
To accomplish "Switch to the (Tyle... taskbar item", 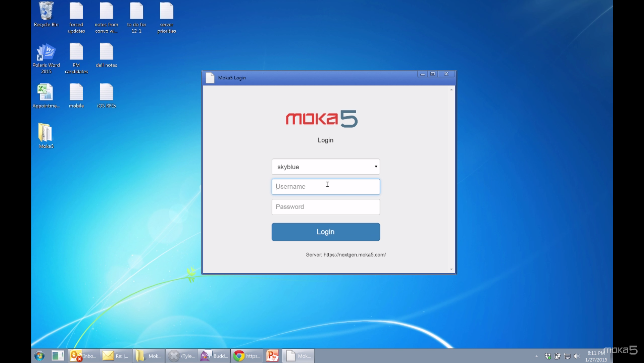I will 181,356.
